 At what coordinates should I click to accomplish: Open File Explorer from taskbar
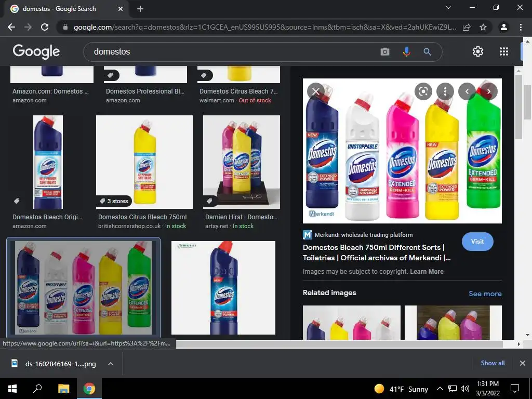pyautogui.click(x=63, y=389)
